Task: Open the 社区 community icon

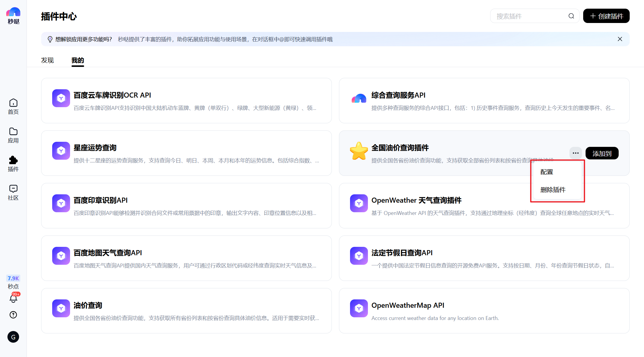Action: pyautogui.click(x=13, y=193)
